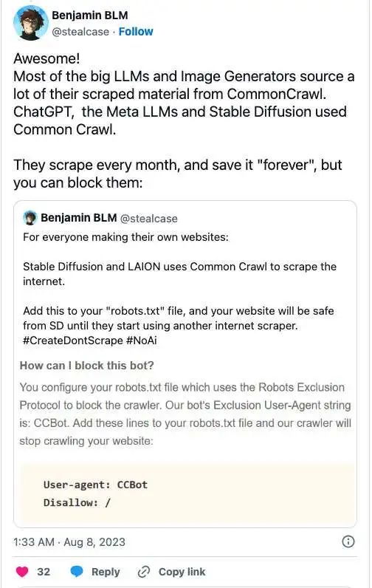The height and width of the screenshot is (588, 372).
Task: Click the chain link copy icon
Action: tap(144, 572)
